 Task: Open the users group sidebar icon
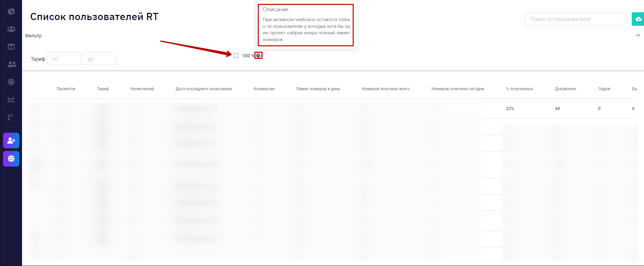point(11,29)
